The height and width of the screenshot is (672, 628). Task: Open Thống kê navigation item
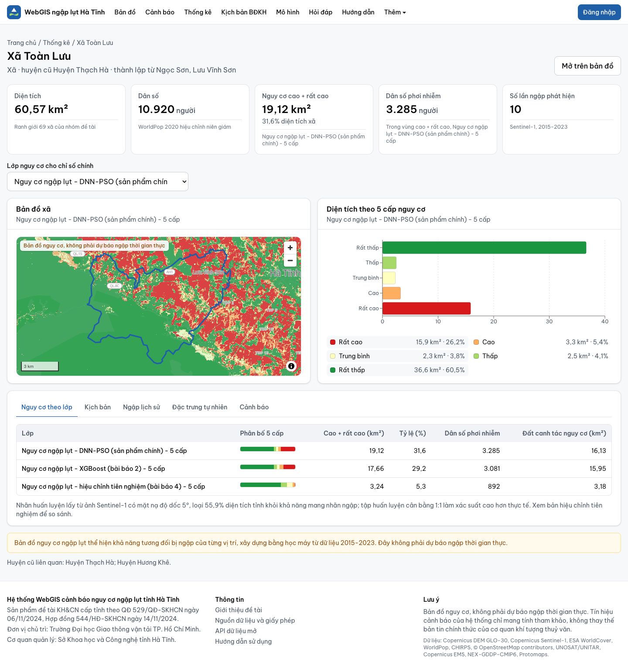click(x=198, y=12)
